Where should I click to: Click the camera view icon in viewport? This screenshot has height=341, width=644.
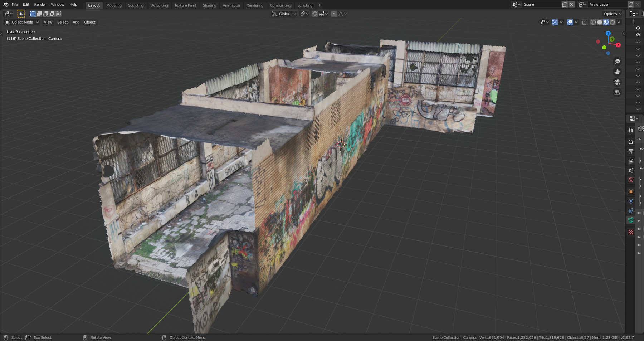click(617, 82)
